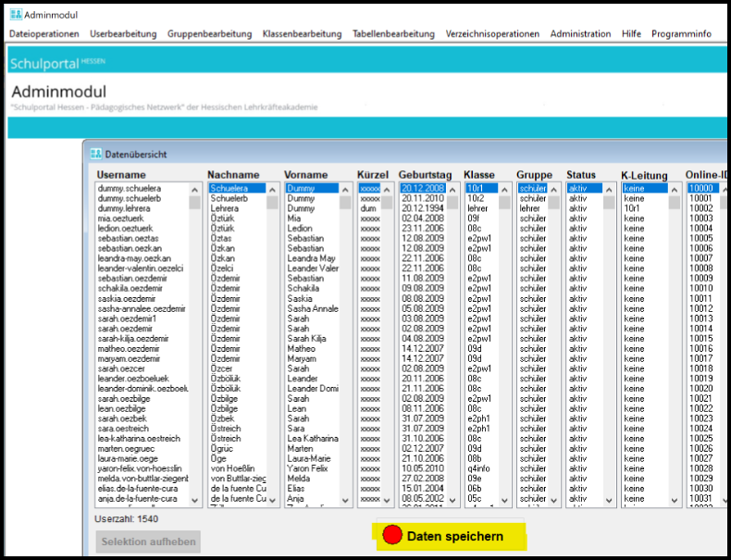
Task: Click the K-Leitung list's scroll-down arrow
Action: pyautogui.click(x=673, y=501)
